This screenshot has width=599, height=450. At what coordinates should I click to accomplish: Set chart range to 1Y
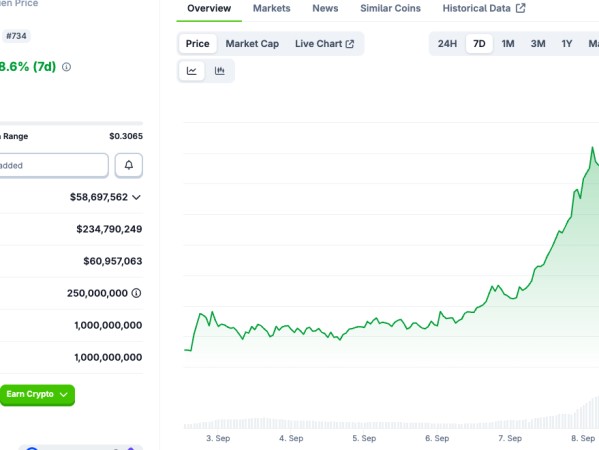(567, 44)
